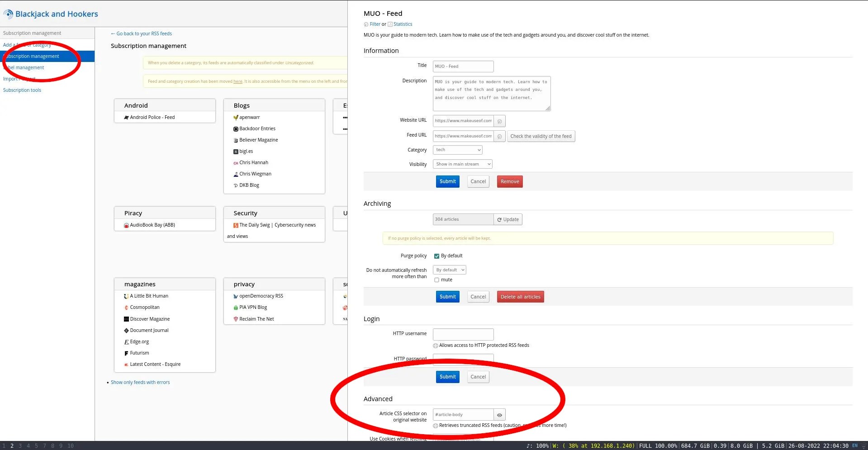
Task: Open Subscription tools from the sidebar
Action: (x=22, y=90)
